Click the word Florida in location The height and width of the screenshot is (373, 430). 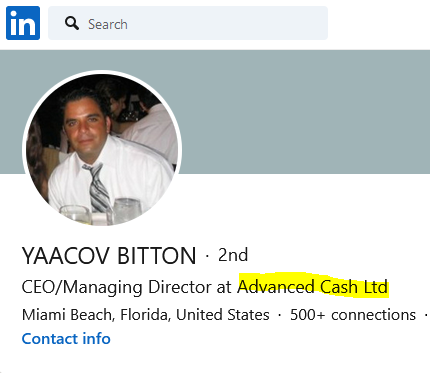click(x=145, y=315)
